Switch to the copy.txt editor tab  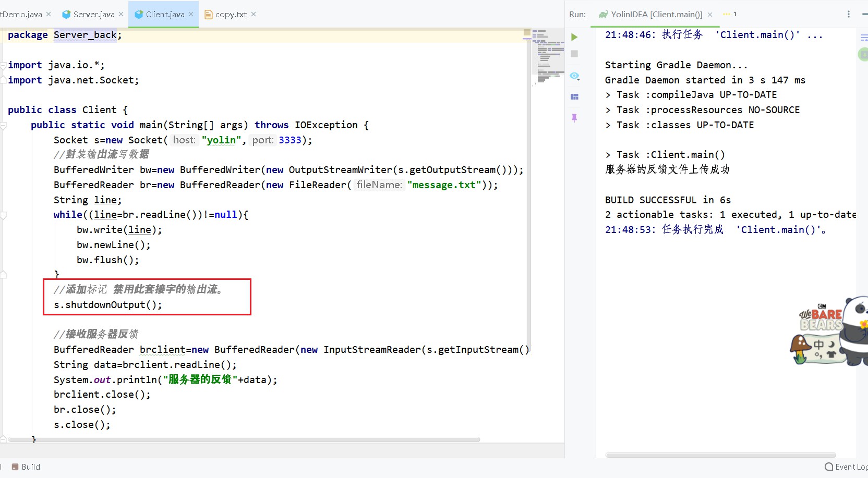[231, 14]
